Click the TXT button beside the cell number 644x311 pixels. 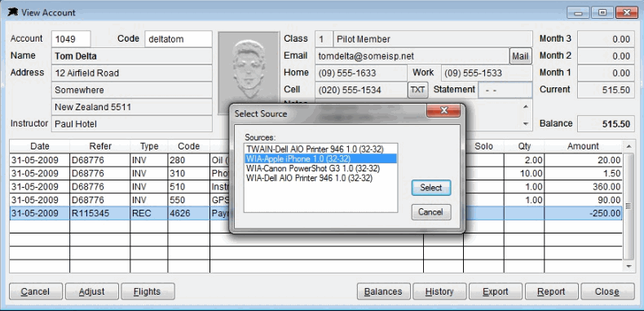417,90
